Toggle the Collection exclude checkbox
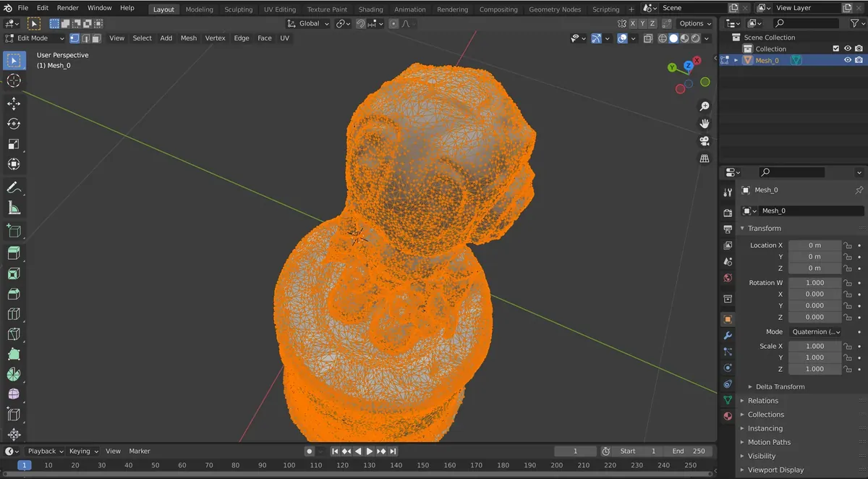 pos(836,48)
